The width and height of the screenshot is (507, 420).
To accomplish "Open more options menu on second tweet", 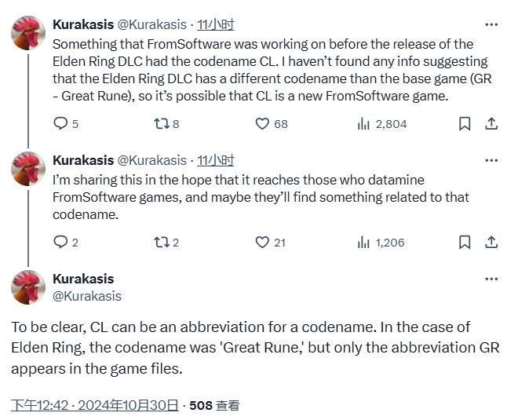I will click(491, 160).
